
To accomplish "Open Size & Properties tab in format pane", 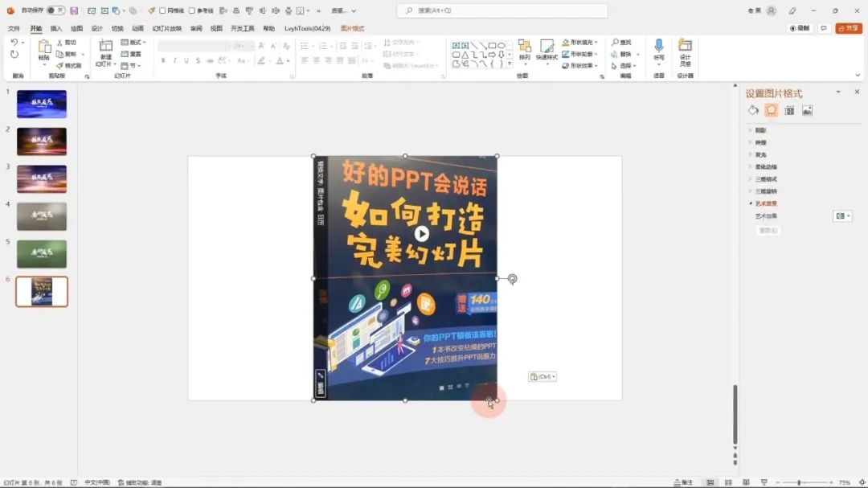I will pyautogui.click(x=789, y=111).
